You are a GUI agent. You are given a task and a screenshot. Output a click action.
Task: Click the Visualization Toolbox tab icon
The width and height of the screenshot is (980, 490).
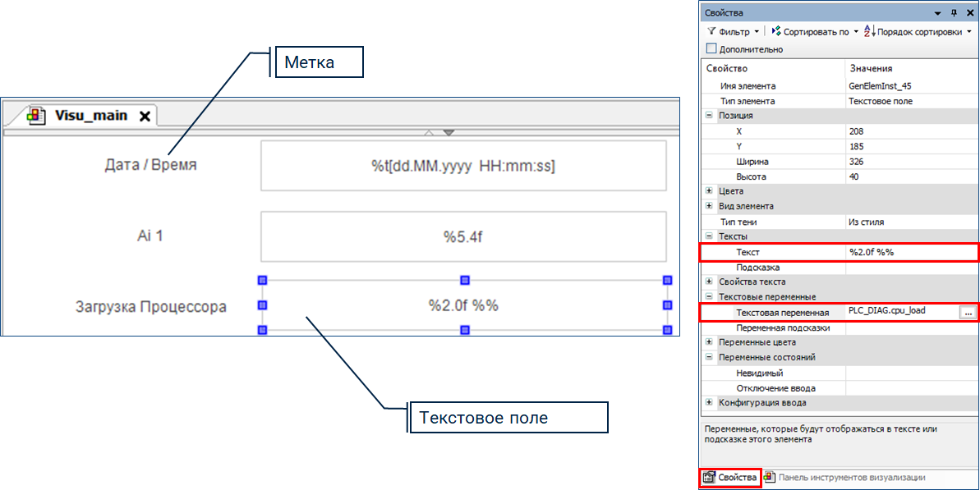click(770, 478)
